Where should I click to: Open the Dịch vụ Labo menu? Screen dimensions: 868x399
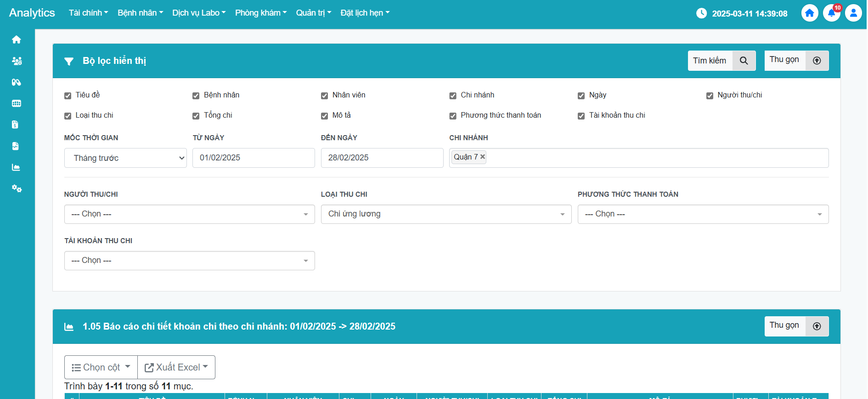199,13
